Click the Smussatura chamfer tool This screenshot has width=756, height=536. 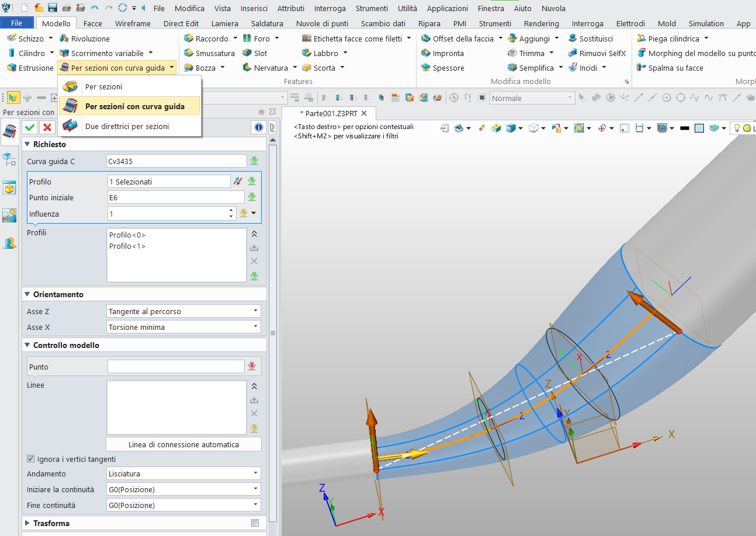coord(209,53)
